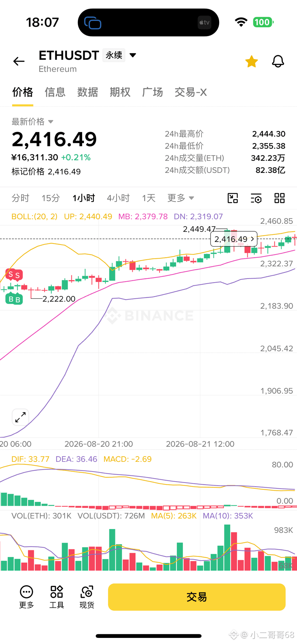The height and width of the screenshot is (644, 297).
Task: Select the 1小时 timeframe
Action: (x=84, y=198)
